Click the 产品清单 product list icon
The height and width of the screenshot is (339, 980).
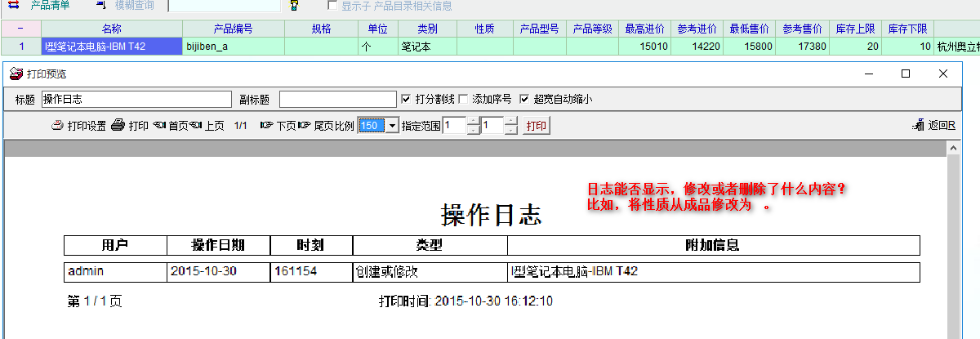pyautogui.click(x=12, y=5)
